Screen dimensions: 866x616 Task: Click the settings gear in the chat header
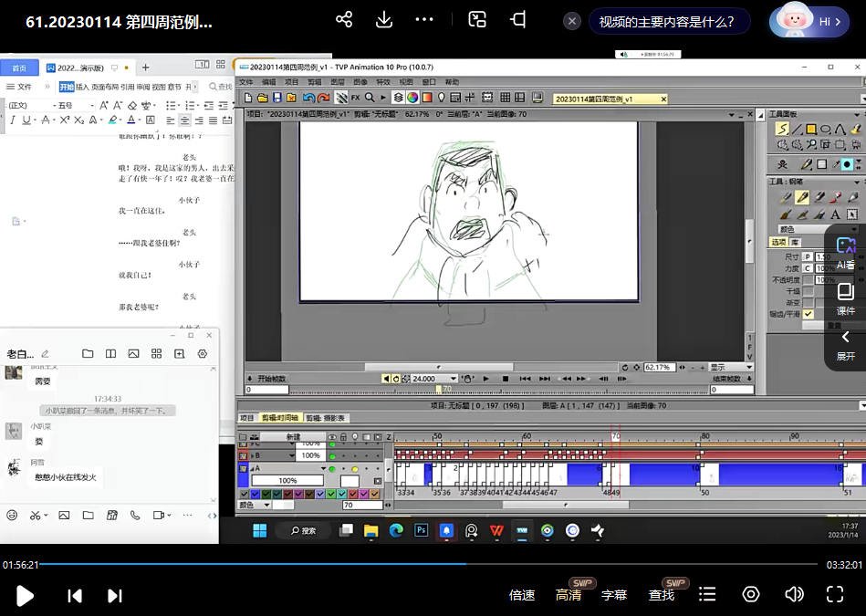(x=203, y=353)
